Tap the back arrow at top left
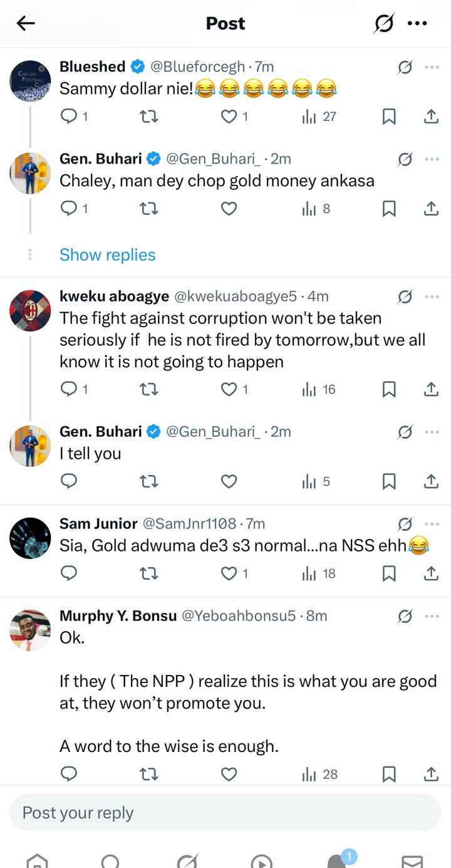This screenshot has height=868, width=451. [x=26, y=24]
